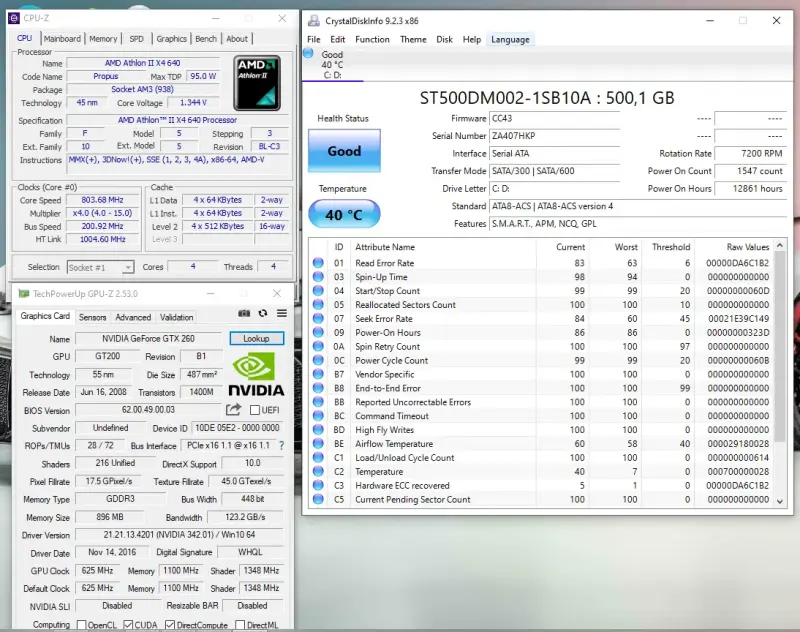800x632 pixels.
Task: Click scrollbar up arrow in SMART list
Action: click(780, 245)
